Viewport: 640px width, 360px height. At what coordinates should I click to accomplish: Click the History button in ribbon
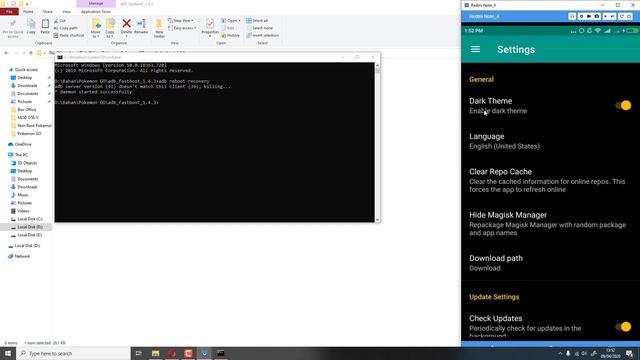pyautogui.click(x=230, y=36)
